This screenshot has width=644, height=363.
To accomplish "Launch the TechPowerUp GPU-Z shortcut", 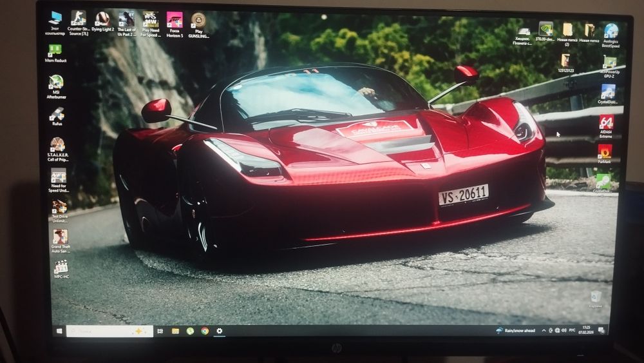I will 609,67.
